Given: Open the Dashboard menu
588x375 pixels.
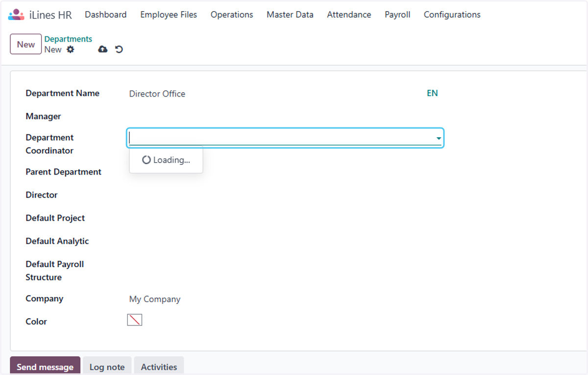Looking at the screenshot, I should pyautogui.click(x=106, y=15).
